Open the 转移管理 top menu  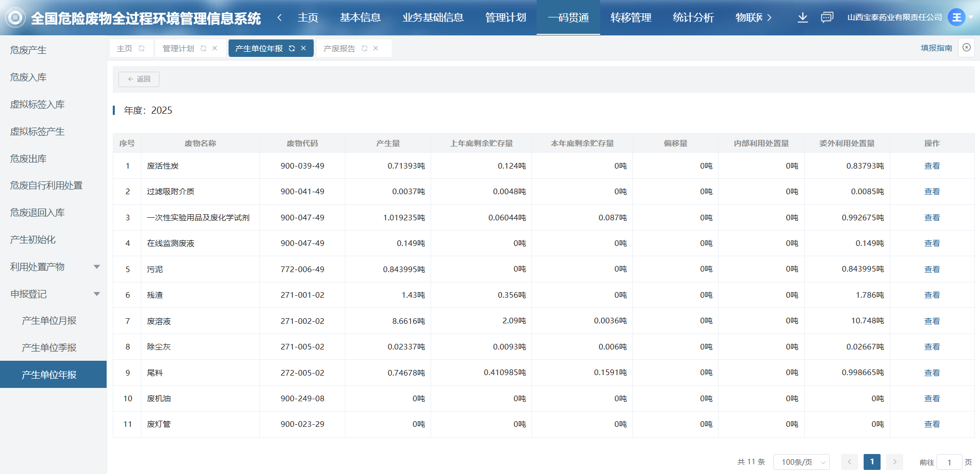coord(631,17)
